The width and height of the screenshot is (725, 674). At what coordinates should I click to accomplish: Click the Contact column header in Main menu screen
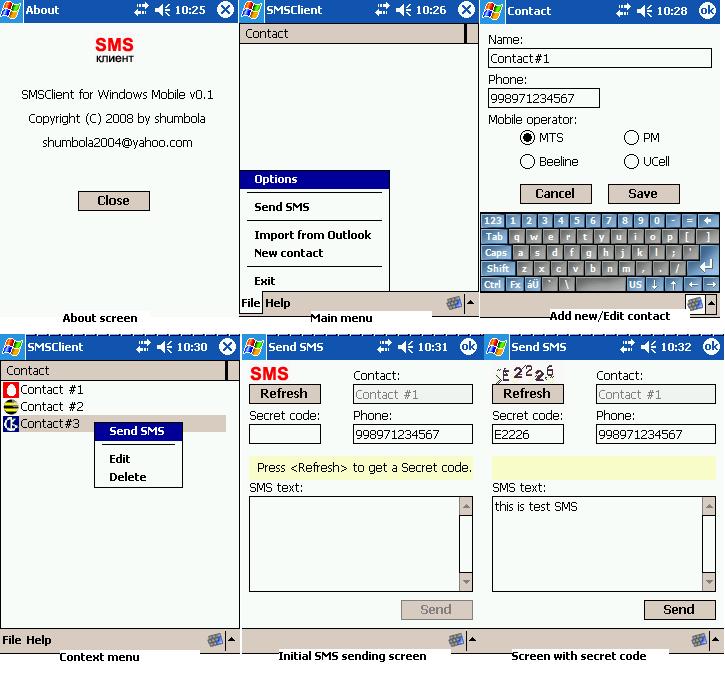(x=352, y=34)
